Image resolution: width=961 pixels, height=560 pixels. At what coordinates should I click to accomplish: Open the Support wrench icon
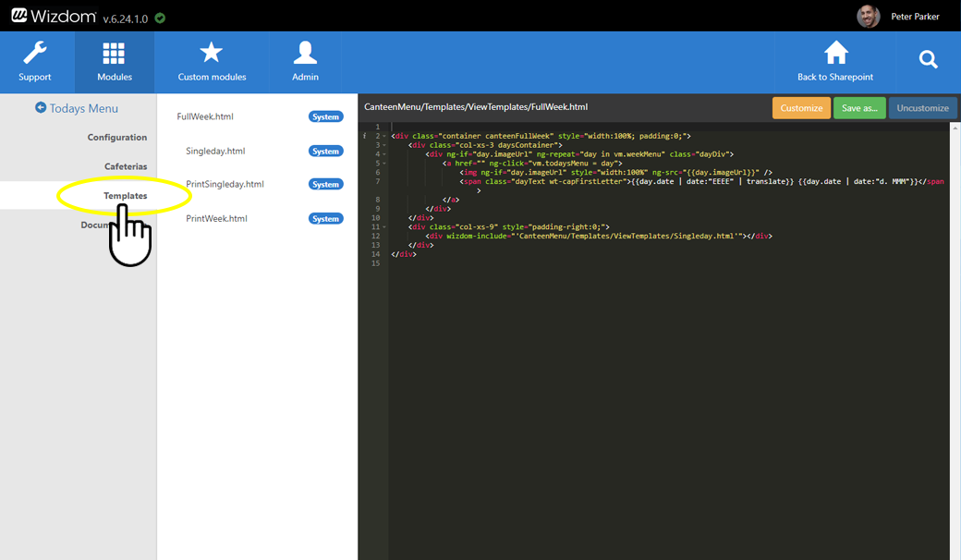coord(35,55)
